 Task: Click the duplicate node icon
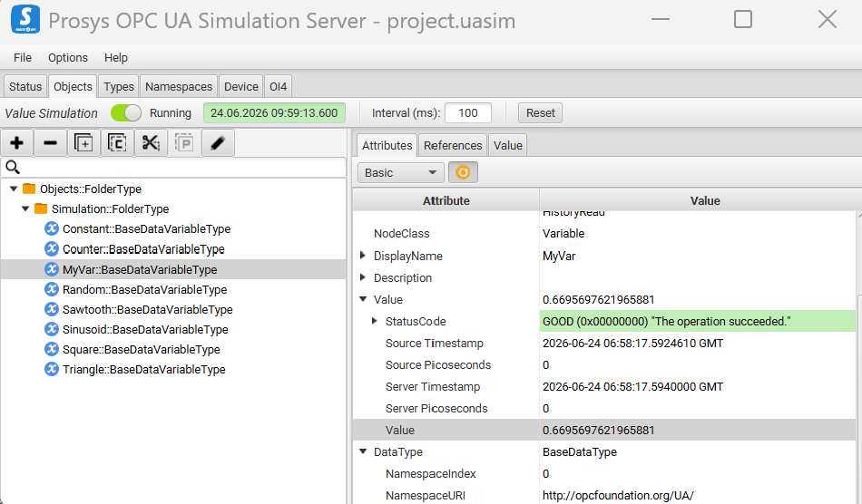point(83,143)
